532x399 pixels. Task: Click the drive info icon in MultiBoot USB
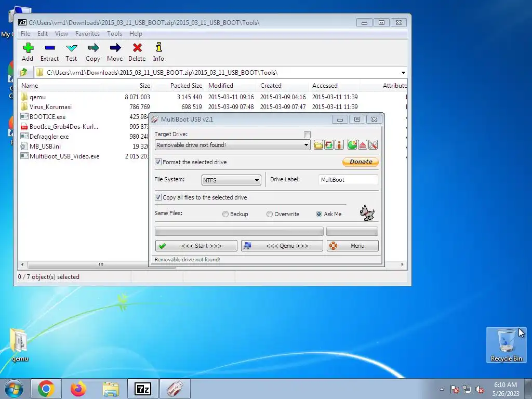click(x=339, y=145)
